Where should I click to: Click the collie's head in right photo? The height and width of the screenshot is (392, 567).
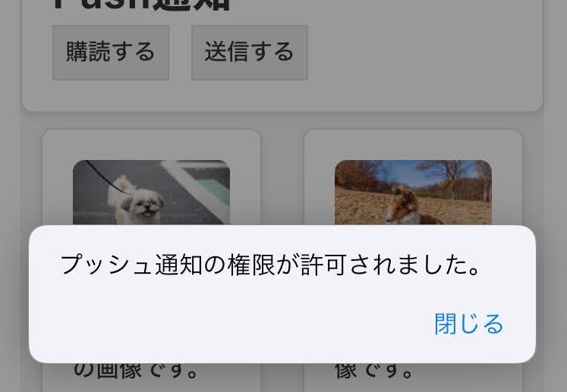point(405,198)
